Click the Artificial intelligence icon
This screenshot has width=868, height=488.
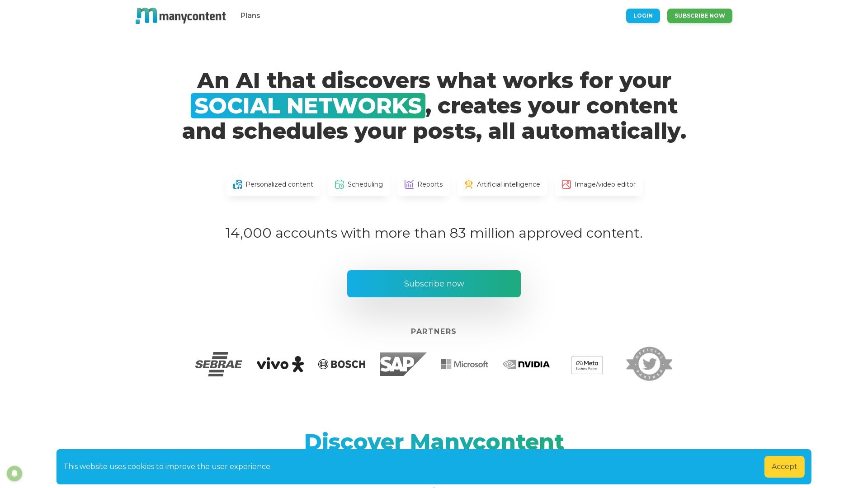point(468,184)
